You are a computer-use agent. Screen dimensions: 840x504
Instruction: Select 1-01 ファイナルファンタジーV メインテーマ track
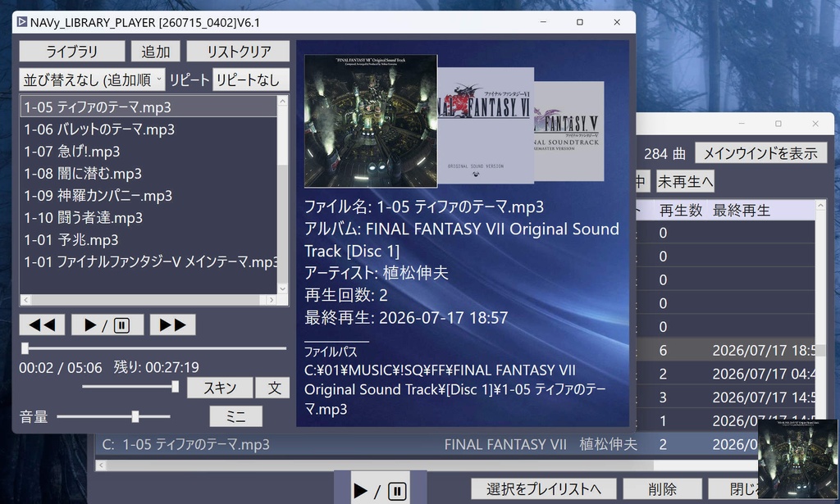[x=148, y=261]
